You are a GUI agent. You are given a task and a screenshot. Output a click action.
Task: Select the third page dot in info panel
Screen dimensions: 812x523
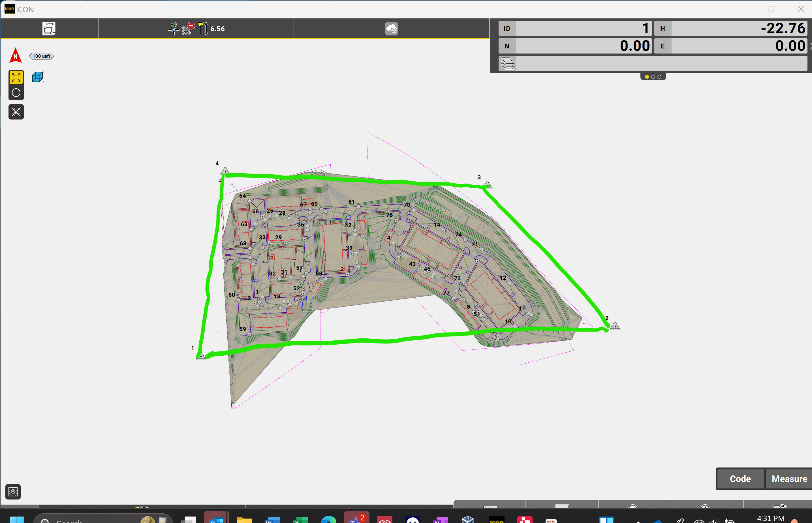pyautogui.click(x=659, y=77)
